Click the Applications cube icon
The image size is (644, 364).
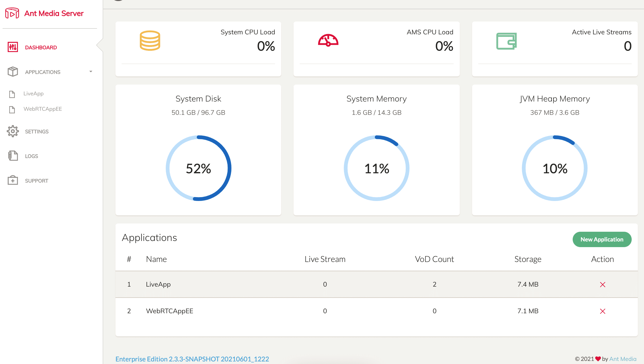point(13,72)
